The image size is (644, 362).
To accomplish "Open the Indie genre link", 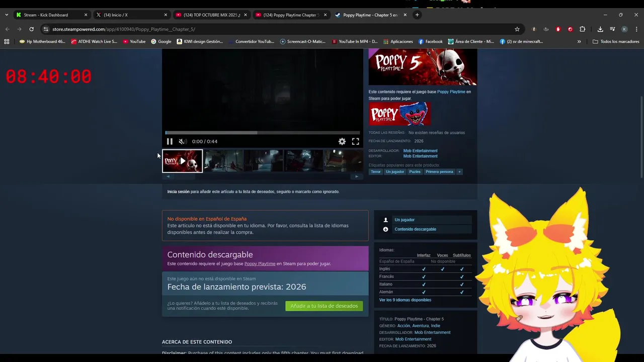I will point(436,326).
